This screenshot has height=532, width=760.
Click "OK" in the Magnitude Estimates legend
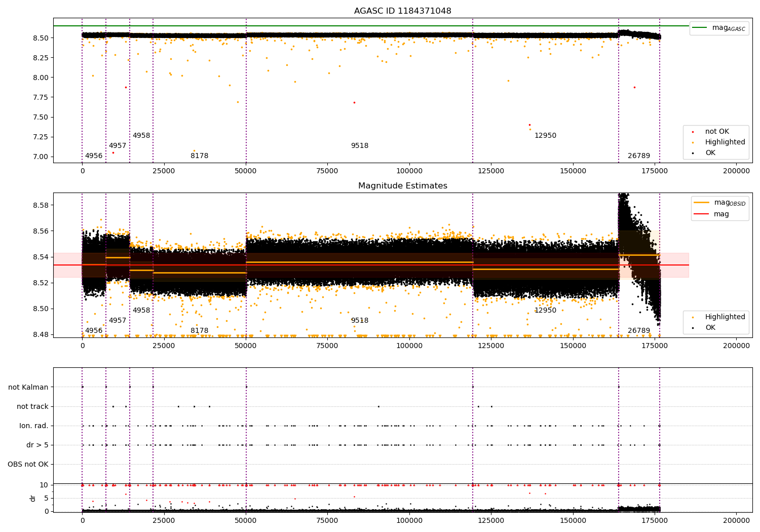click(x=710, y=328)
